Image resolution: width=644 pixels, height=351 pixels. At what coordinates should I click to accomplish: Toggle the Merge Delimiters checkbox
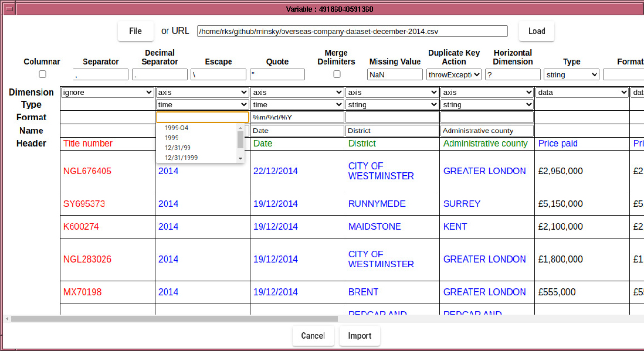337,74
